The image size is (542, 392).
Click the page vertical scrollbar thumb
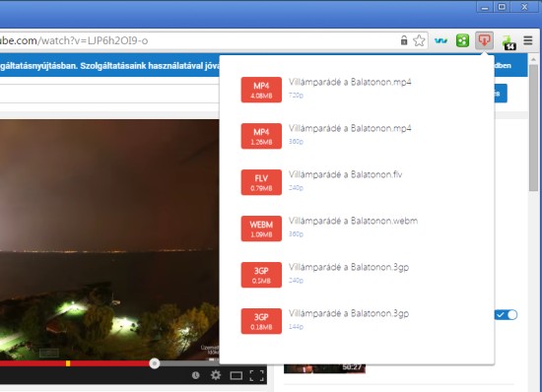[x=534, y=127]
